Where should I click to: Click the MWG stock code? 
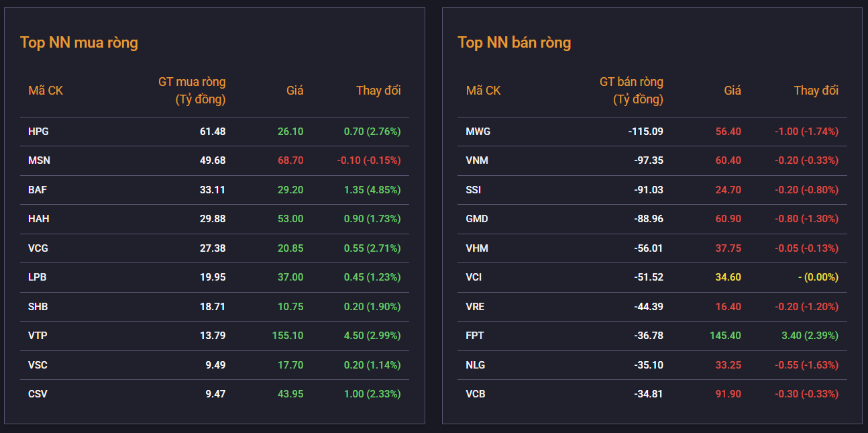pyautogui.click(x=478, y=132)
